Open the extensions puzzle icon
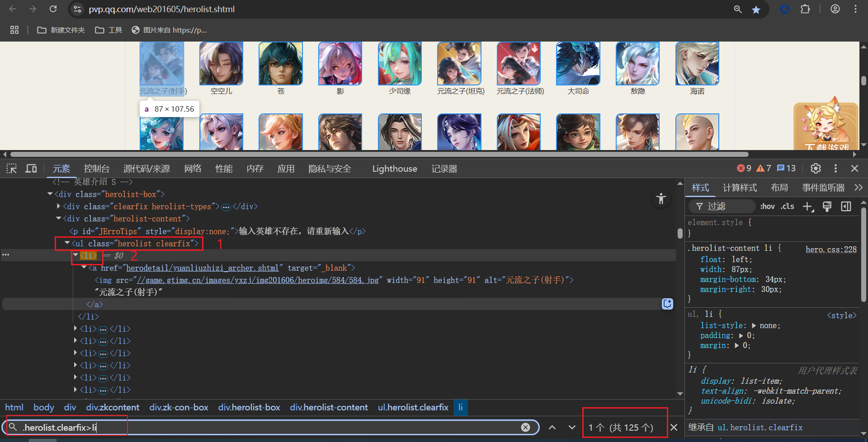The height and width of the screenshot is (442, 868). tap(805, 9)
